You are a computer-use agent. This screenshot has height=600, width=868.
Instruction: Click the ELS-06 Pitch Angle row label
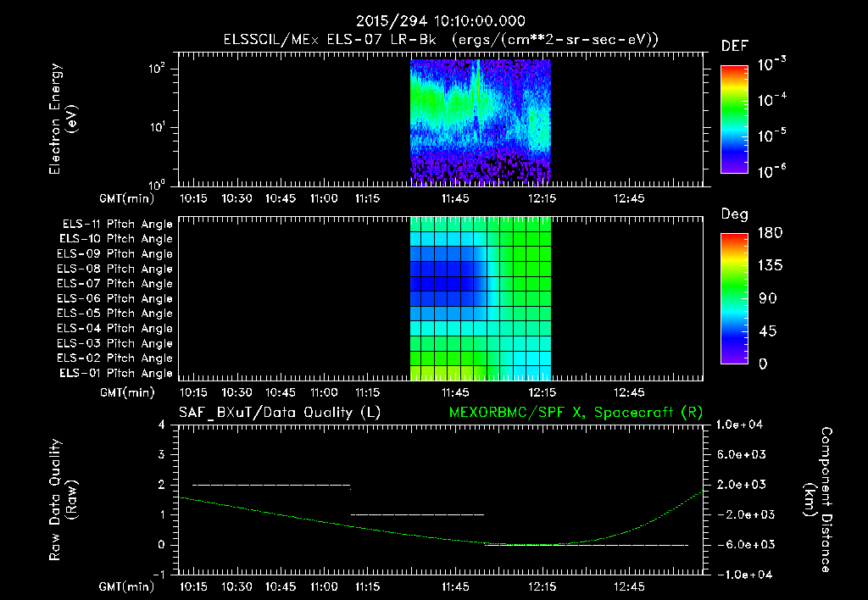coord(114,299)
